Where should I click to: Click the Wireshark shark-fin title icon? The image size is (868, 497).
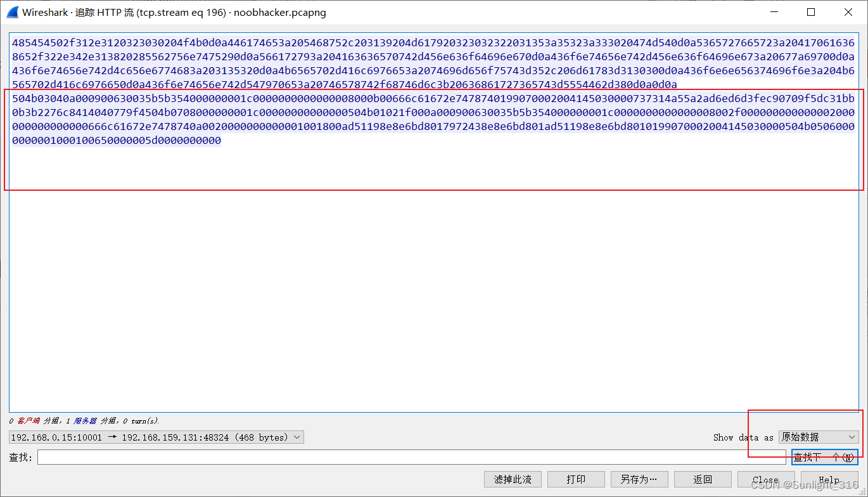click(12, 12)
